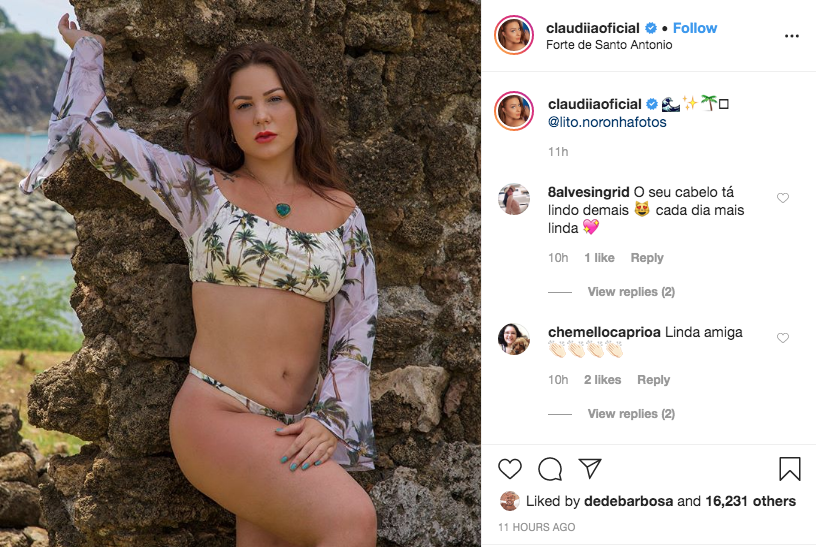Follow the claudiiaoficial account

click(695, 28)
